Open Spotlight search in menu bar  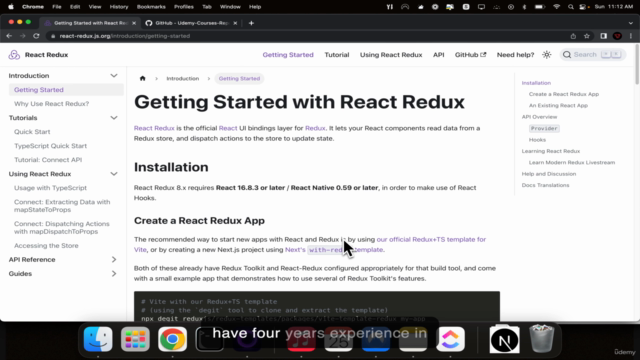pyautogui.click(x=571, y=7)
